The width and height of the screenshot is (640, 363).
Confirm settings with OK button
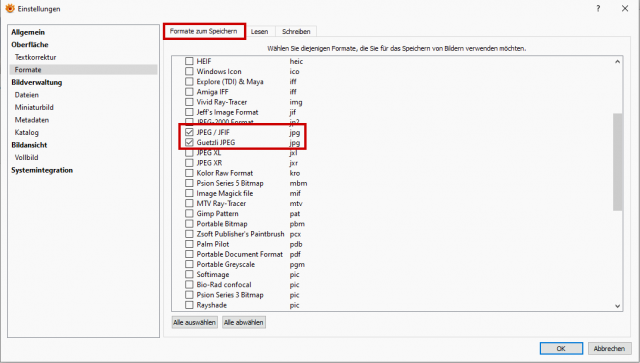[x=561, y=348]
